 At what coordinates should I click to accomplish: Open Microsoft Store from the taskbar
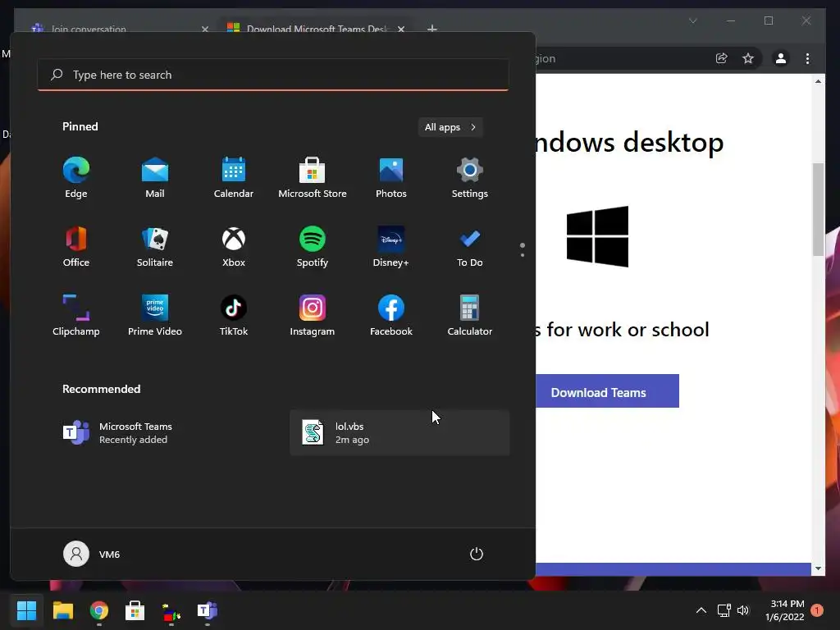[x=135, y=610]
